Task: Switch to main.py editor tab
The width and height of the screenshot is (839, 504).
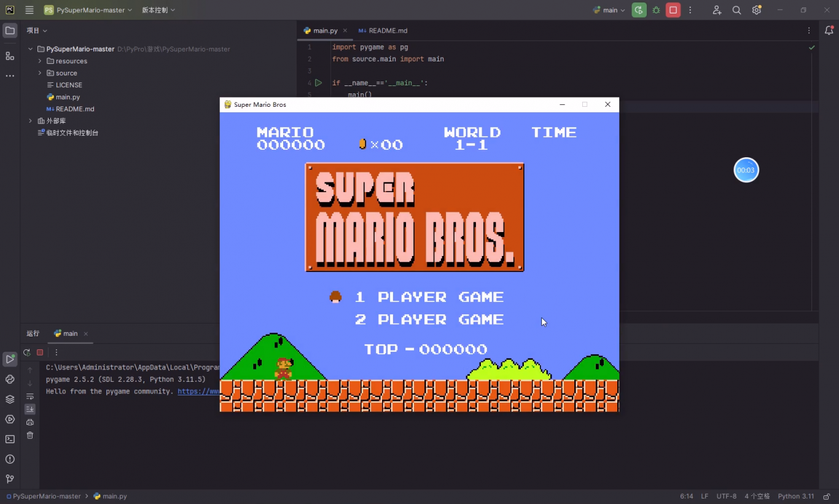Action: click(325, 31)
